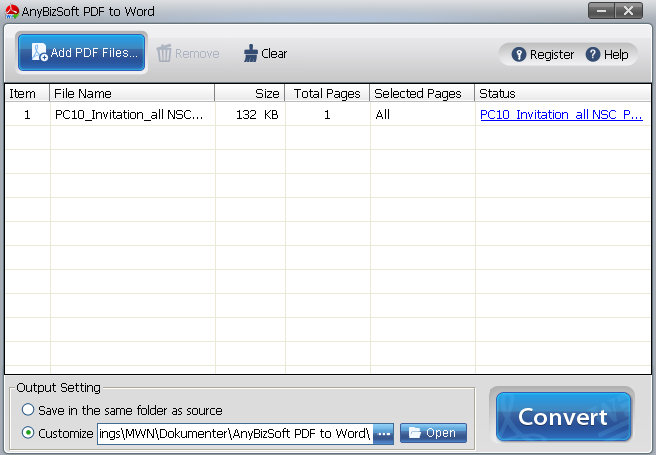The width and height of the screenshot is (656, 455).
Task: Sort list by Item column header
Action: point(27,93)
